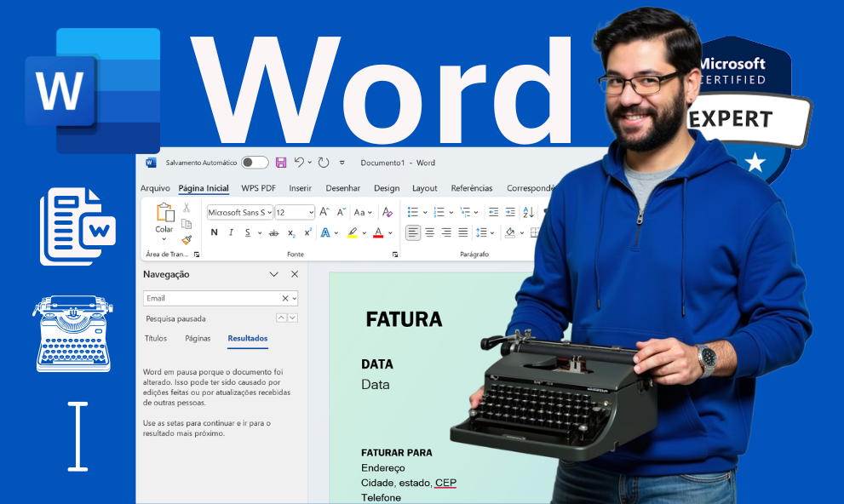Expand the Colar paste options arrow
Viewport: 844px width, 504px height.
(x=164, y=239)
